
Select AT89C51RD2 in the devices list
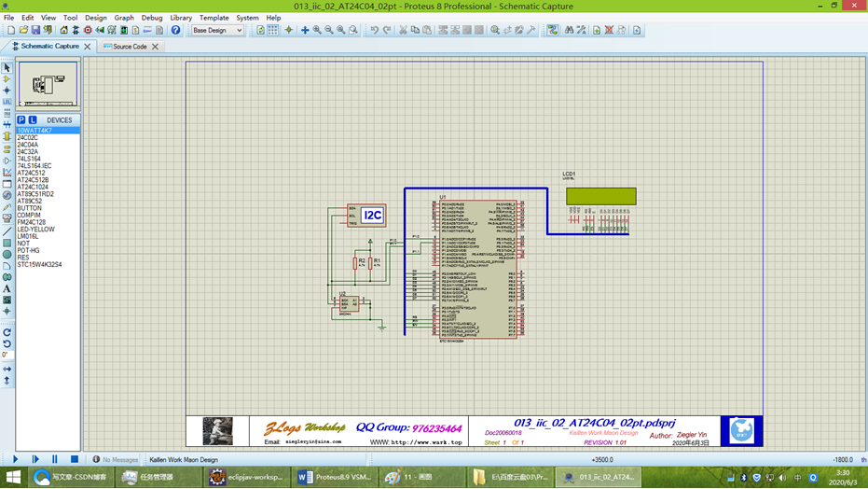[x=35, y=194]
